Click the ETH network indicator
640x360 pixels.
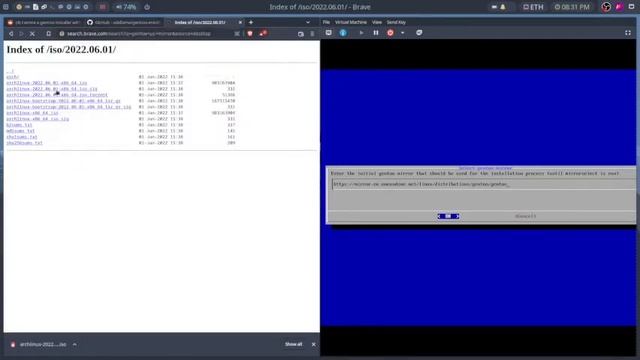tap(533, 7)
